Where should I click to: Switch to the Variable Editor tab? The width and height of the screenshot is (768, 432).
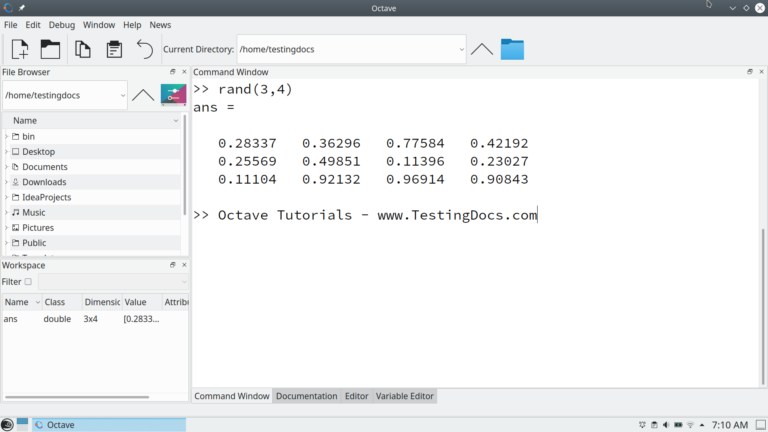pos(405,396)
